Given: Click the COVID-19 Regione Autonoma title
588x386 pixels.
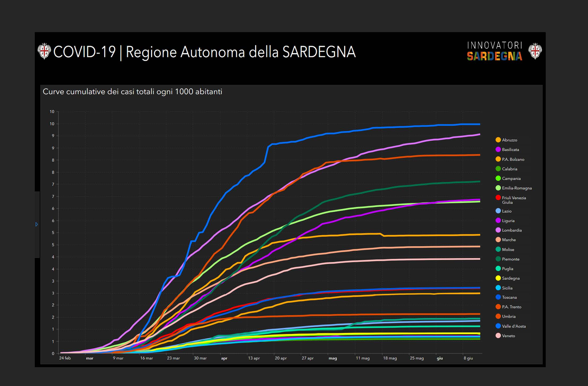Looking at the screenshot, I should click(x=204, y=52).
